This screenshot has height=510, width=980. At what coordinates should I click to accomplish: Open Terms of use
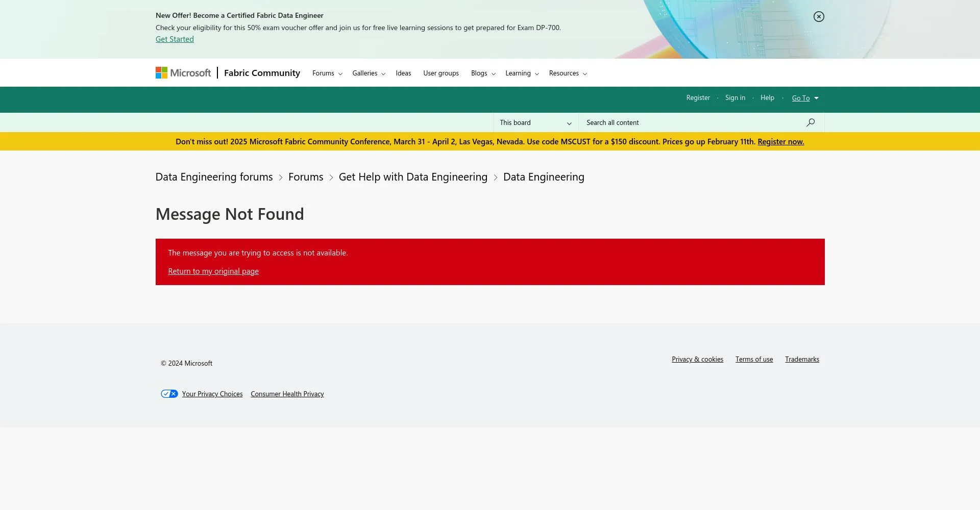754,360
